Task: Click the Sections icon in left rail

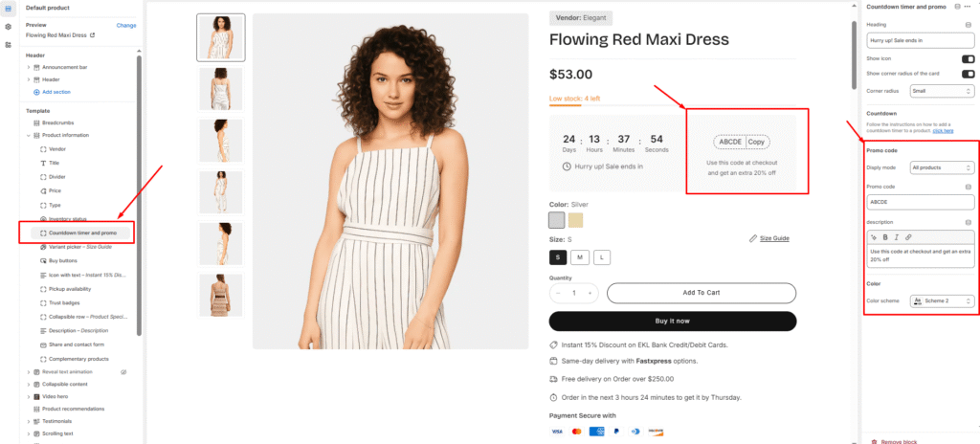Action: pos(9,8)
